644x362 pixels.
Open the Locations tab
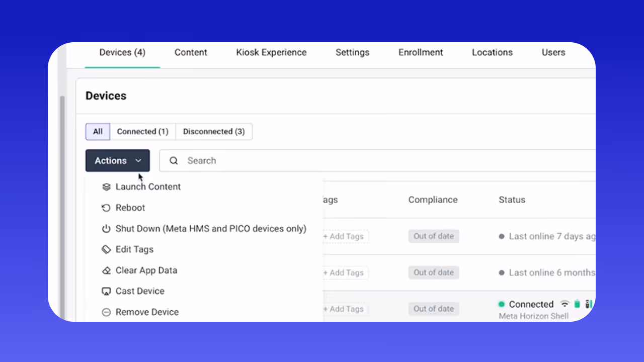point(492,52)
